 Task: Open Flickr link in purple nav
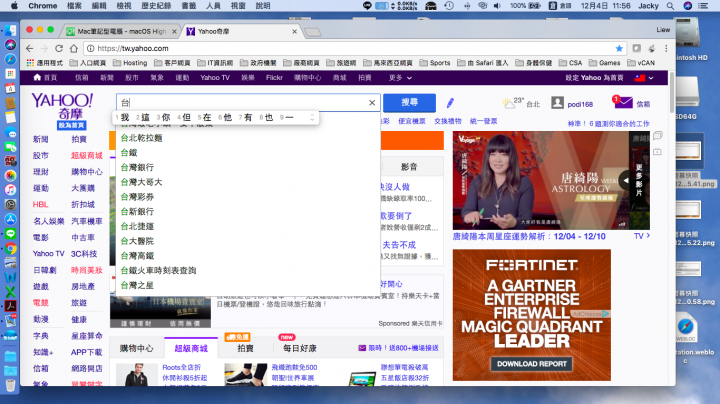pos(274,78)
